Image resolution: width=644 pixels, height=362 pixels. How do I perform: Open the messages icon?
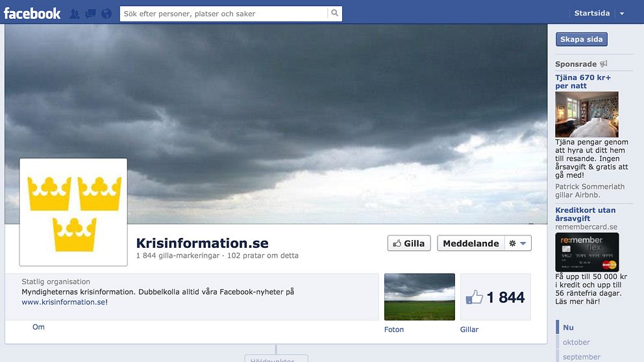pyautogui.click(x=90, y=14)
